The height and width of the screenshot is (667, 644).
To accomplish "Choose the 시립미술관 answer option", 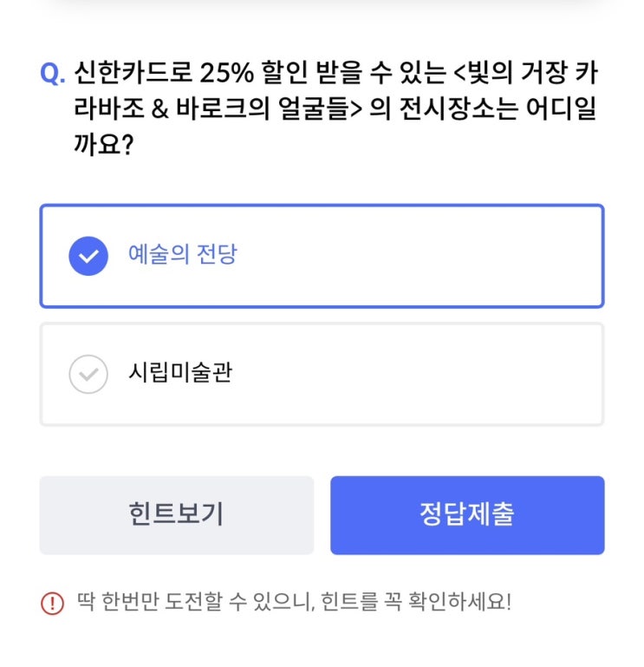I will point(322,374).
